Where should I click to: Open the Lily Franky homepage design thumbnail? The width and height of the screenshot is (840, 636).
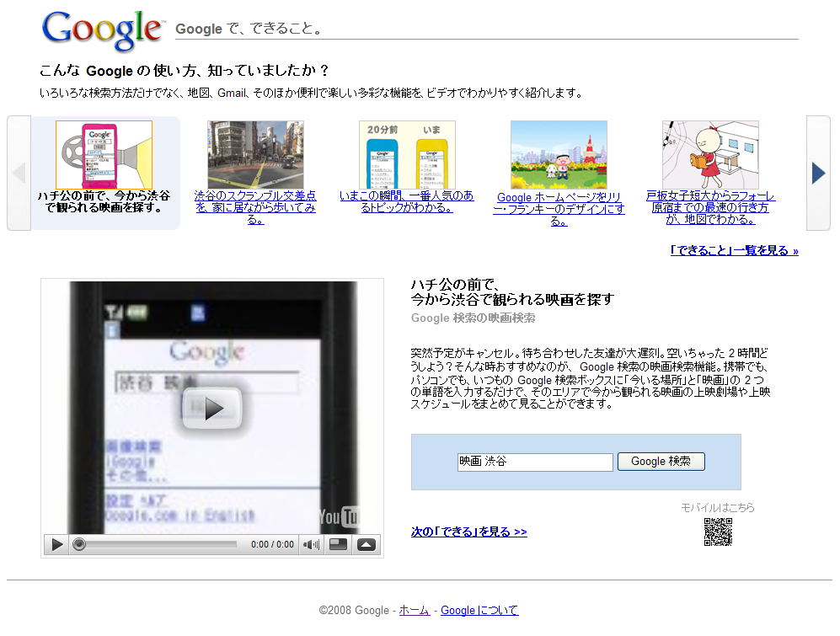(x=559, y=154)
